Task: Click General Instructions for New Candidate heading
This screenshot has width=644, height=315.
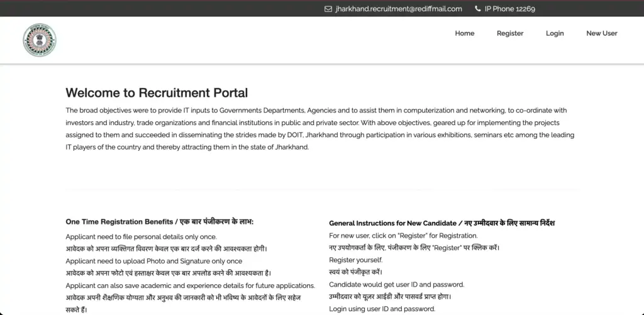Action: 441,223
